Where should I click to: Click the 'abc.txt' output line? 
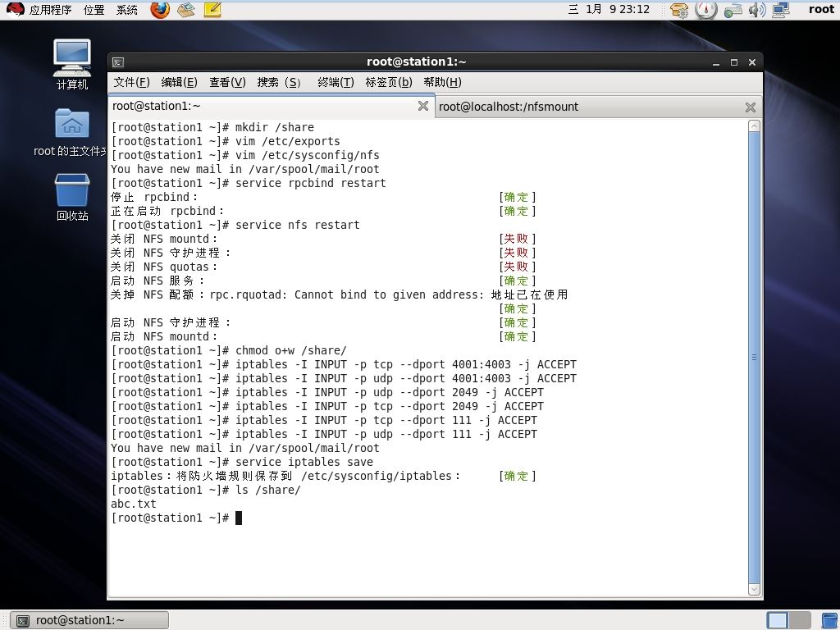coord(134,504)
